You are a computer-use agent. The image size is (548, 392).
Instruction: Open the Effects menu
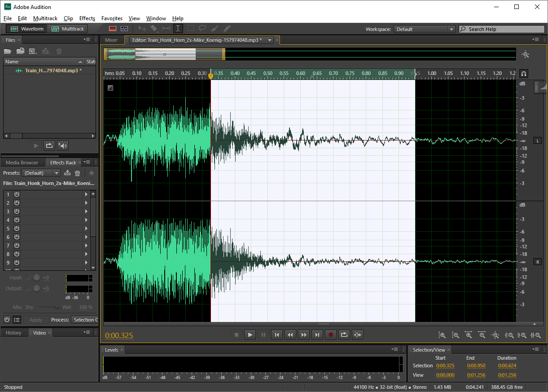click(x=87, y=18)
